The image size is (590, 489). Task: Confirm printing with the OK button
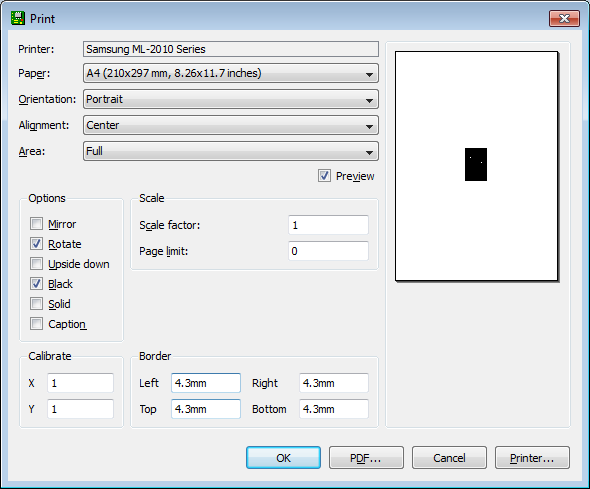(x=283, y=458)
